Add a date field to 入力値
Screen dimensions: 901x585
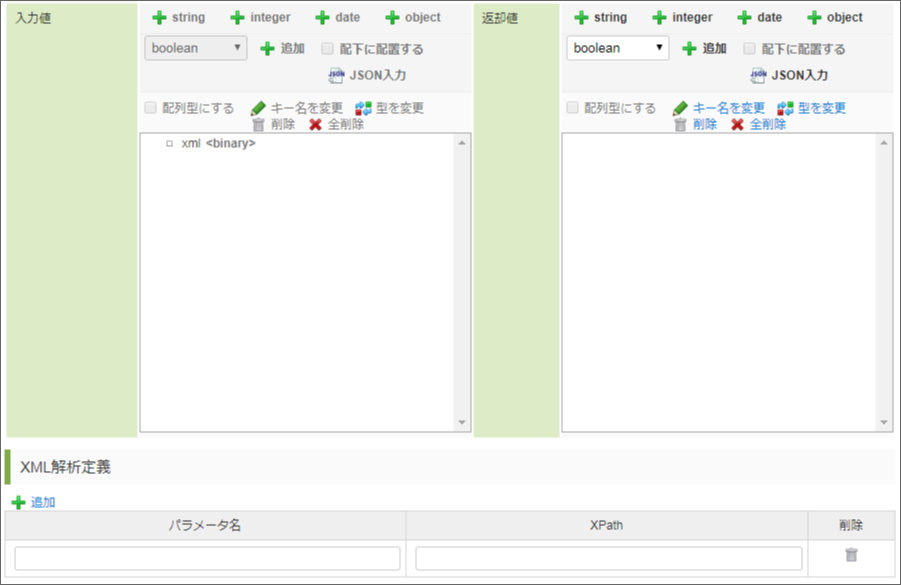pos(339,16)
